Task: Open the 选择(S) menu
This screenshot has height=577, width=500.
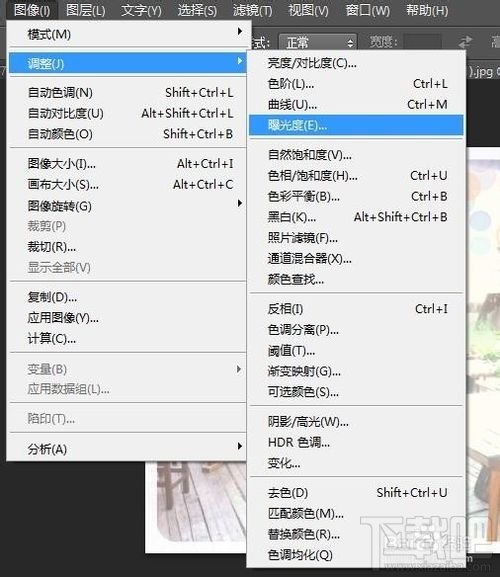Action: (197, 10)
